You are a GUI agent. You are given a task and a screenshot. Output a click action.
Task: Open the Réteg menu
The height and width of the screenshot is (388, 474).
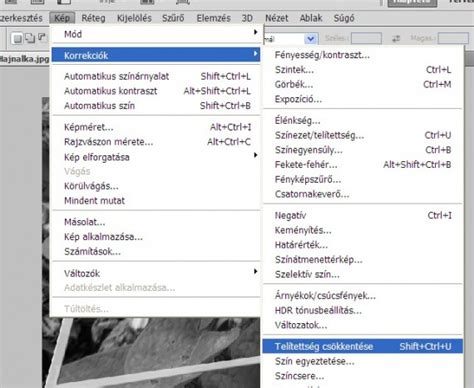(x=93, y=18)
